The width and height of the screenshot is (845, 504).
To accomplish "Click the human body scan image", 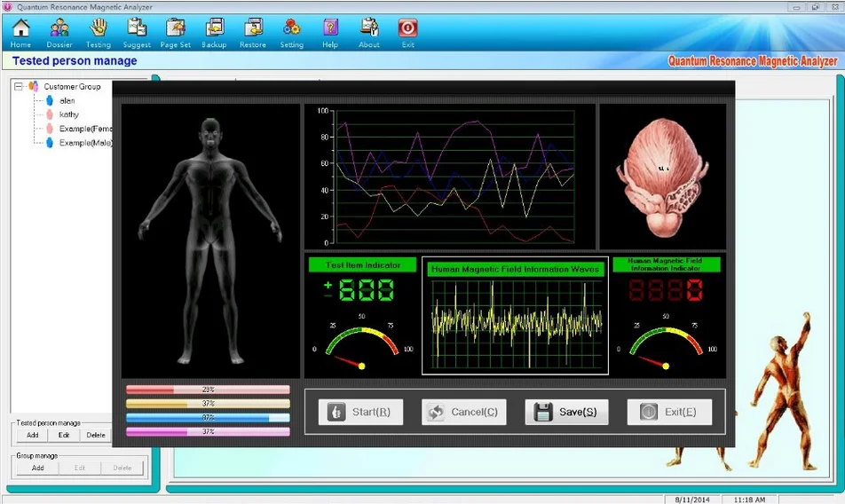I will point(210,240).
